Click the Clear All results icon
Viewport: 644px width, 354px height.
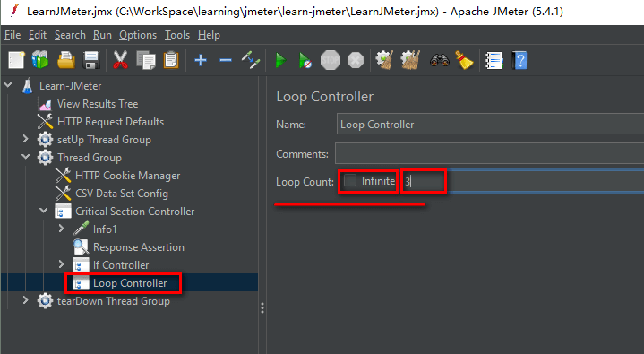tap(410, 60)
